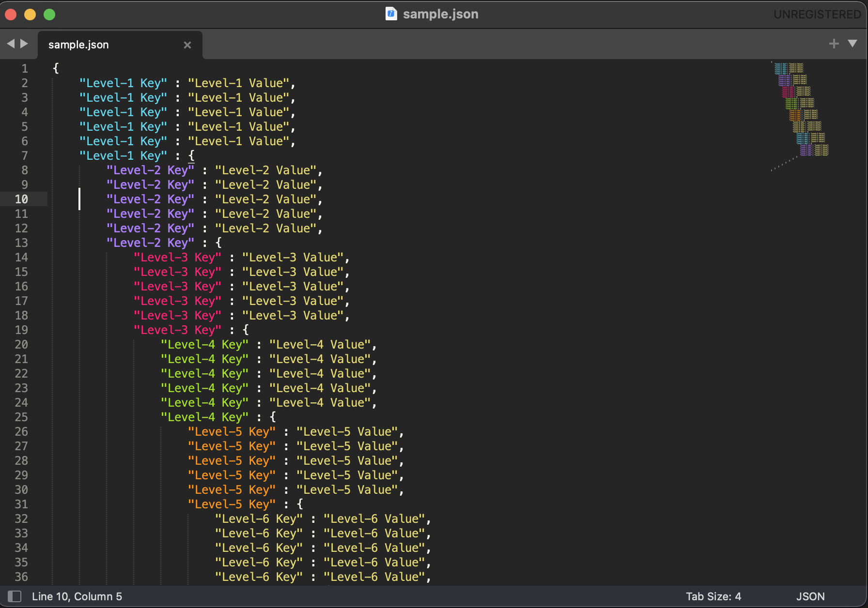Viewport: 868px width, 608px height.
Task: Open the Tab Size: 4 menu
Action: click(x=713, y=596)
